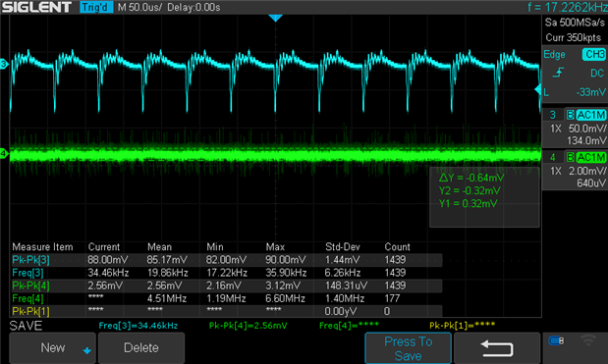The width and height of the screenshot is (608, 364).
Task: Click the channel 3 ground level marker
Action: (x=4, y=64)
